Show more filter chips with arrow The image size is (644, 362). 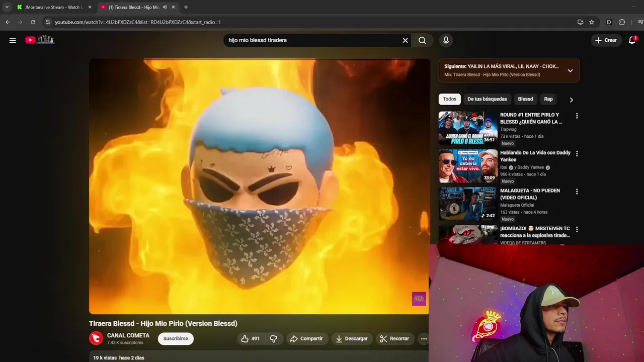(571, 100)
